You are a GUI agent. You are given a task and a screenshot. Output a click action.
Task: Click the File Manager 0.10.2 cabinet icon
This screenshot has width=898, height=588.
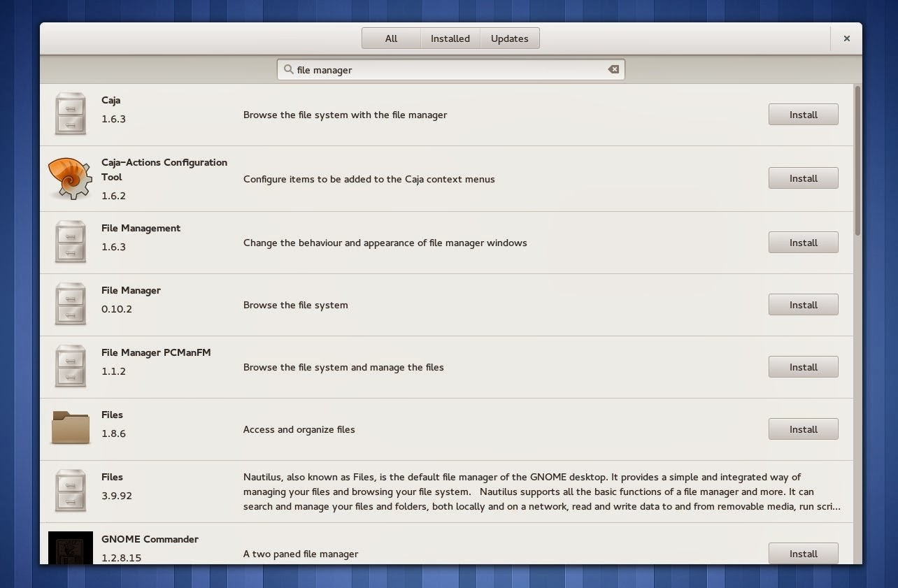pos(71,303)
